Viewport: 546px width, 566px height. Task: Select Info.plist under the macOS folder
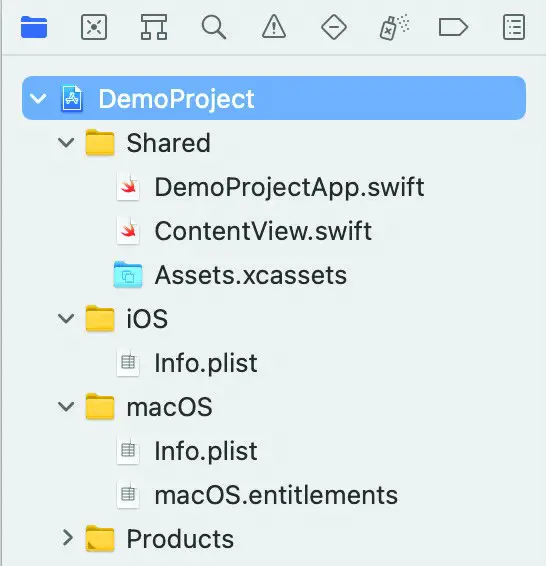coord(187,451)
